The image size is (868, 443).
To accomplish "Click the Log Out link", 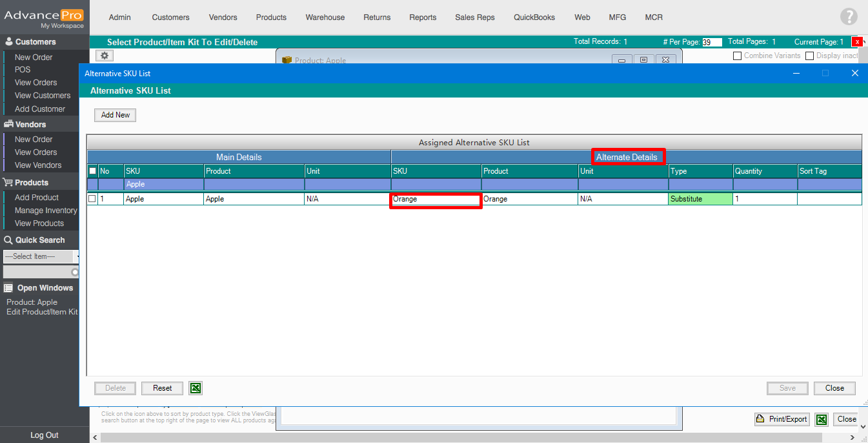I will tap(44, 435).
